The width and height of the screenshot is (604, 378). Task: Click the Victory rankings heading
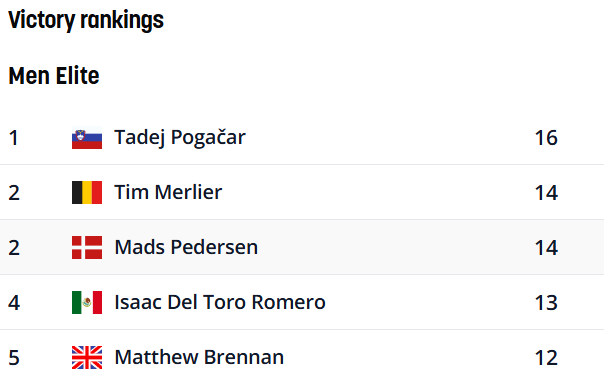click(x=86, y=20)
